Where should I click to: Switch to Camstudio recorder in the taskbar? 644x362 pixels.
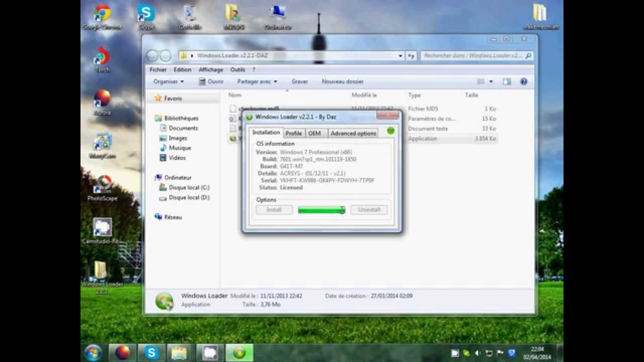point(209,352)
